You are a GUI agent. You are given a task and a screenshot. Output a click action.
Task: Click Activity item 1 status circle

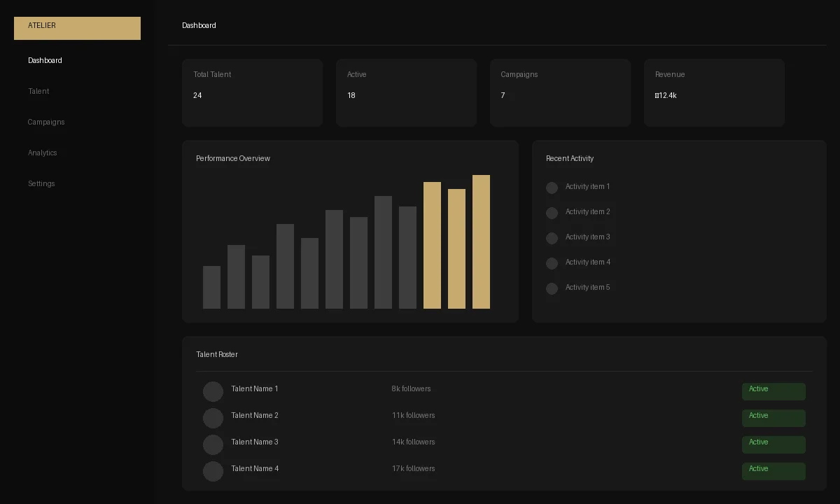(x=552, y=188)
